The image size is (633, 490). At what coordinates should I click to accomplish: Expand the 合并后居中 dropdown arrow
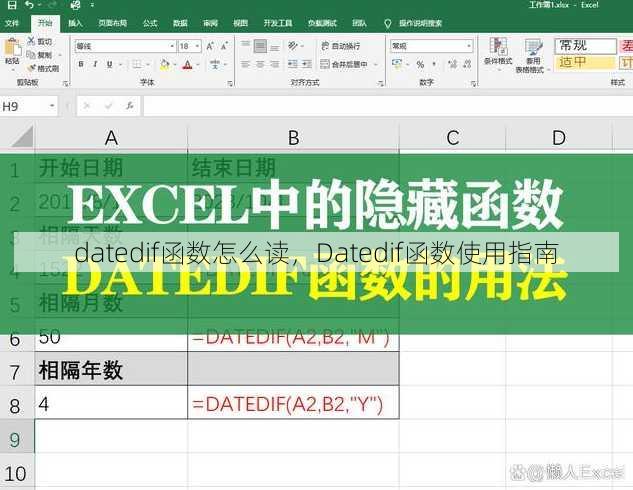[375, 65]
